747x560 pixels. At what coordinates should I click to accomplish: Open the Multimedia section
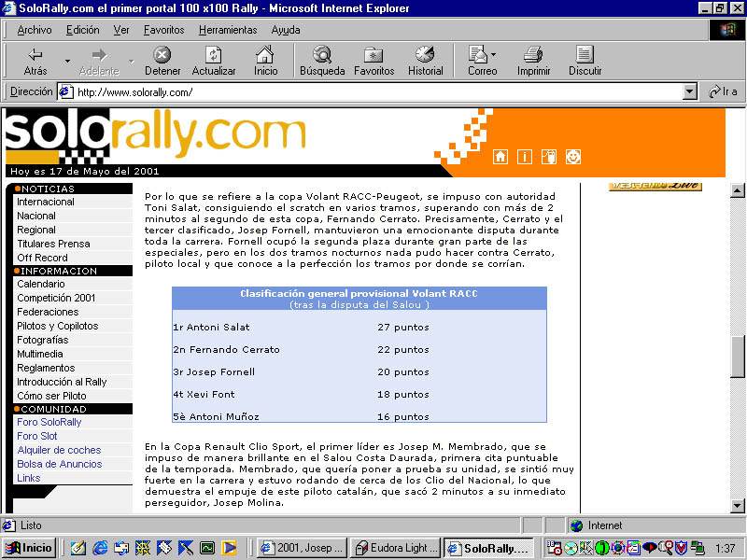pyautogui.click(x=40, y=354)
